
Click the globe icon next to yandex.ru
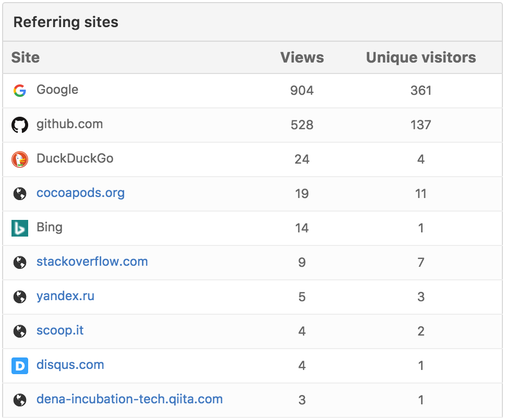tap(20, 297)
